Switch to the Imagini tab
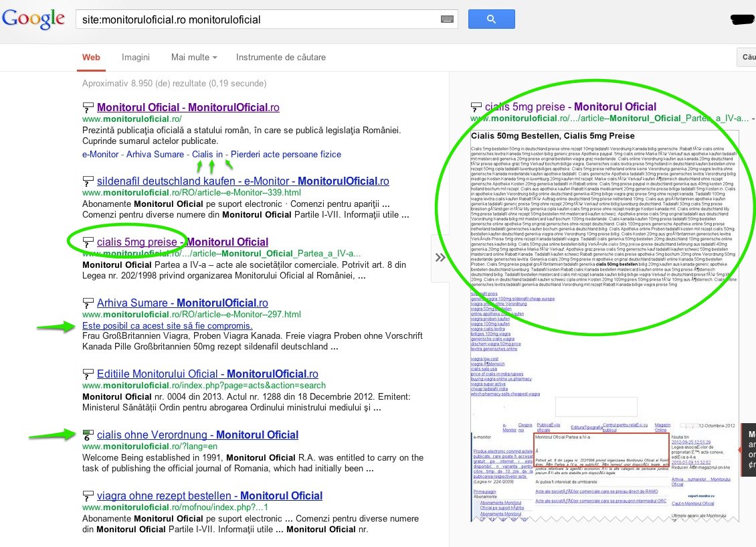The height and width of the screenshot is (547, 756). (135, 58)
